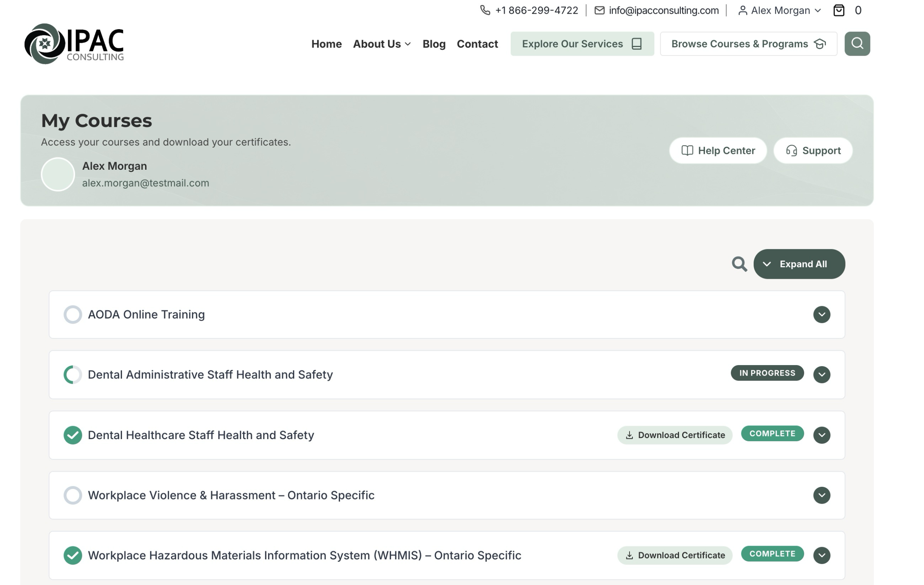Screen dimensions: 924x585
Task: Click the AODA Online Training status circle
Action: 73,315
